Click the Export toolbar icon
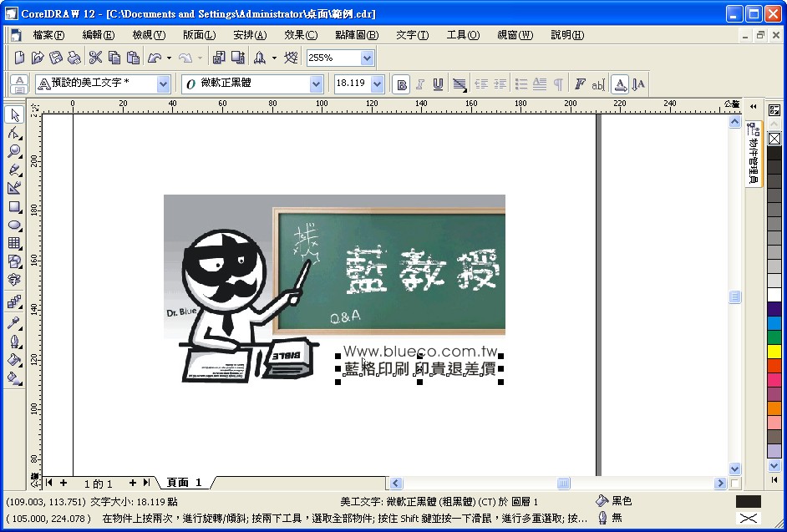Screen dimensions: 787x532 click(x=237, y=58)
